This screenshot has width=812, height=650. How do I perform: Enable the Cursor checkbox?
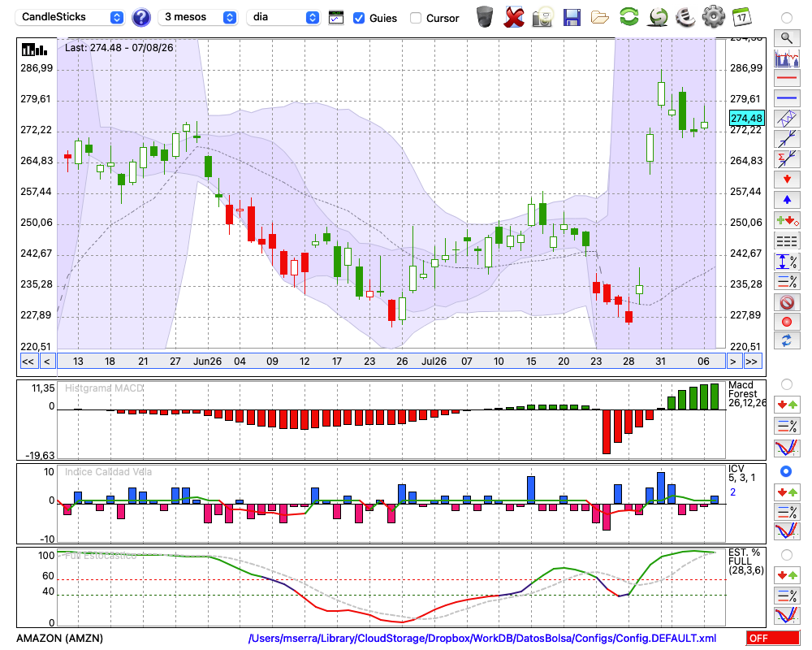click(x=415, y=18)
